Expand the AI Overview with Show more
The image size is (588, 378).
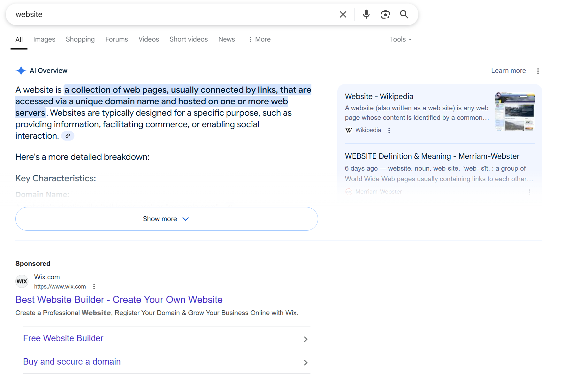166,219
